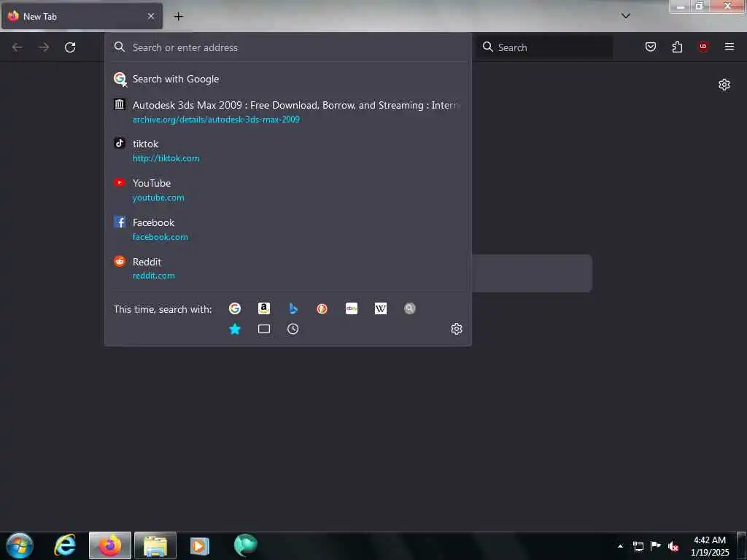Open the archive.org/details/autodesk-3ds-max-2009 URL
The height and width of the screenshot is (560, 747).
click(x=216, y=120)
